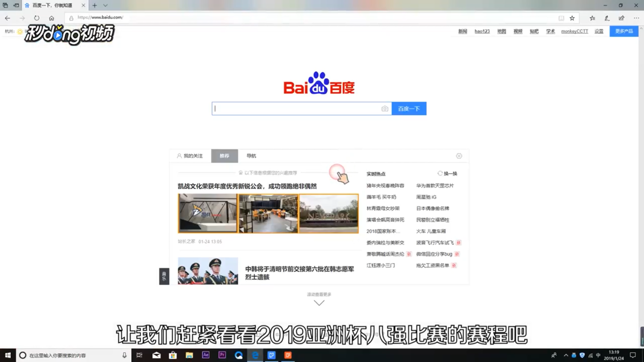The height and width of the screenshot is (362, 644).
Task: Open the Add notes pen icon
Action: pyautogui.click(x=607, y=18)
